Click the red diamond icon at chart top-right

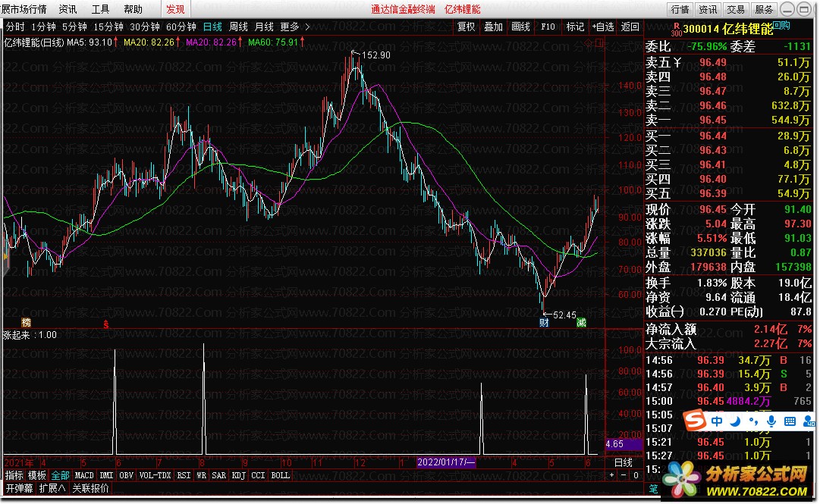(x=589, y=43)
